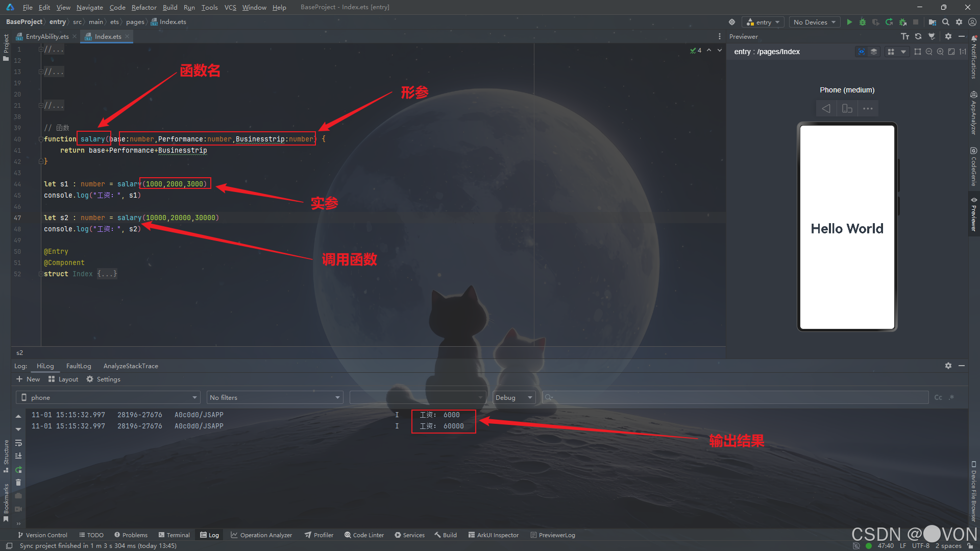This screenshot has width=980, height=551.
Task: Click the pages breadcrumb in navigation bar
Action: [135, 22]
